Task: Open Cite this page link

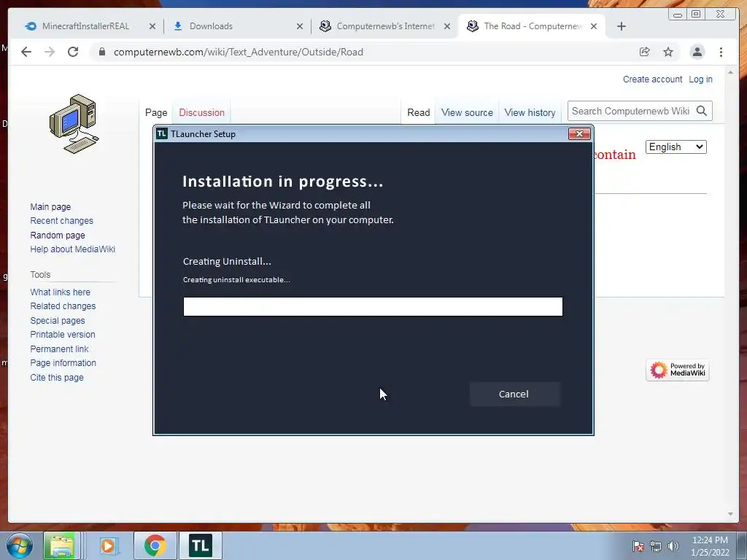Action: pos(57,377)
